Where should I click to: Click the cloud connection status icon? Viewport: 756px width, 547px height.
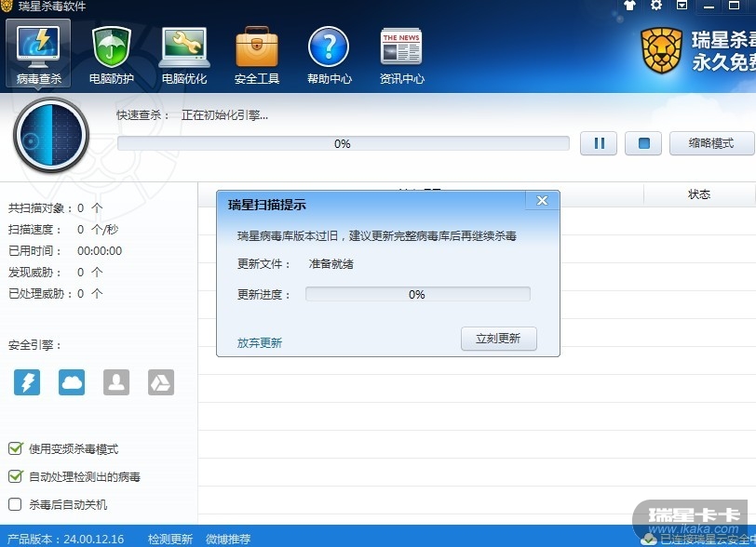649,539
